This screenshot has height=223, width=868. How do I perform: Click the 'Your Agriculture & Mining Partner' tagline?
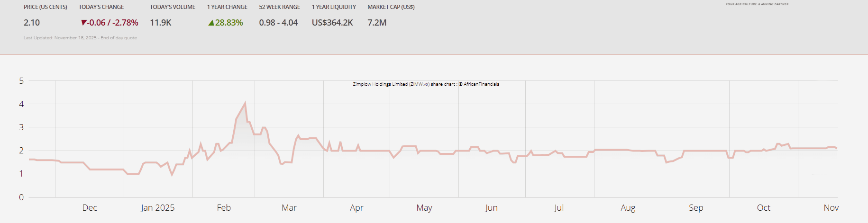pos(757,4)
